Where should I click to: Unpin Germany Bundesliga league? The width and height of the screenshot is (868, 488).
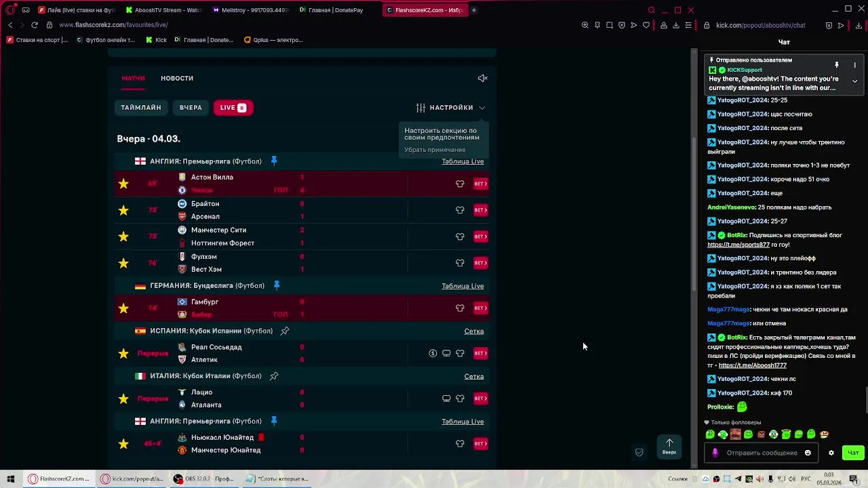click(277, 285)
